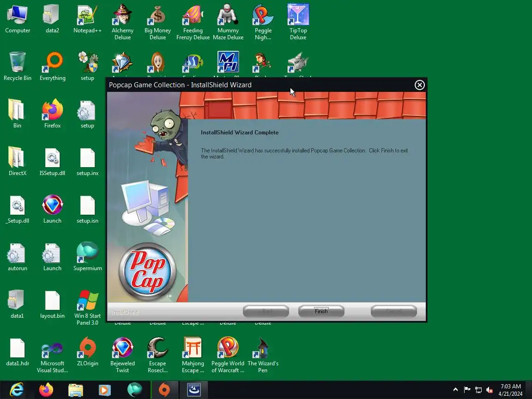
Task: Open Peggle World of Warcraft shortcut
Action: point(228,355)
